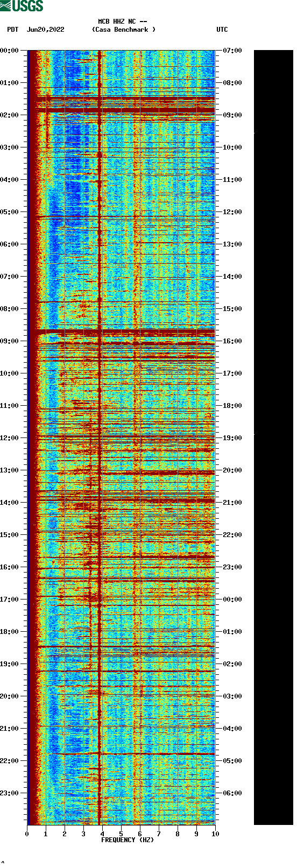Click the 15:00 UTC time label

tap(232, 309)
